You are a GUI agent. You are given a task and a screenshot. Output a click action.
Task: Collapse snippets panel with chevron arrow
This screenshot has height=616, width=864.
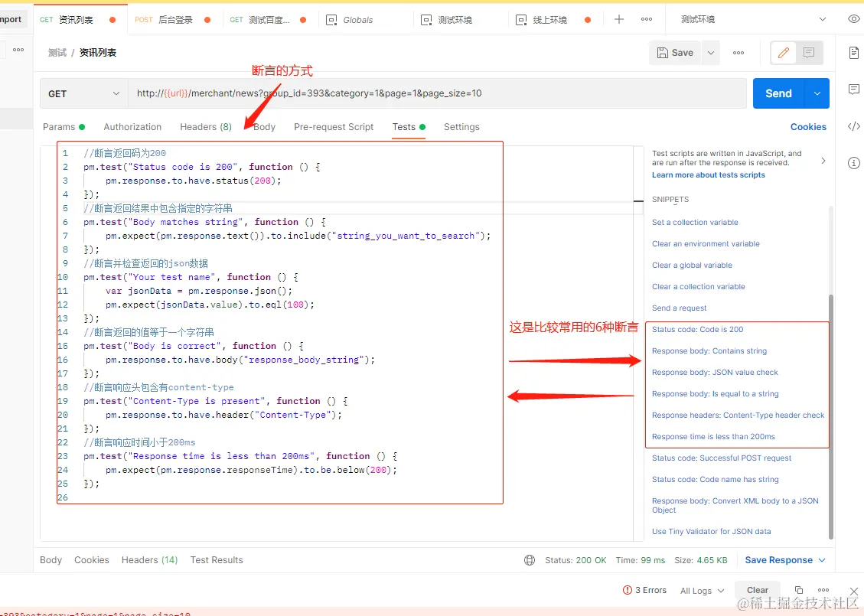click(x=823, y=161)
